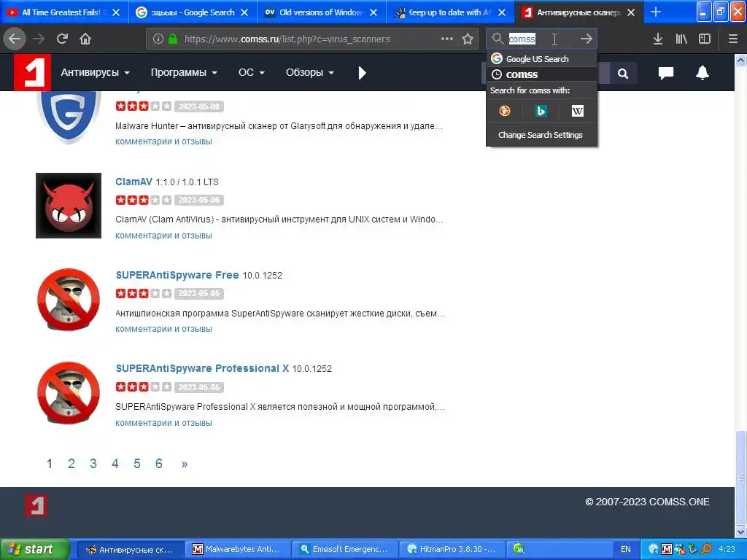Open SUPERAntiSpyware Professional X комментарии link

click(163, 423)
